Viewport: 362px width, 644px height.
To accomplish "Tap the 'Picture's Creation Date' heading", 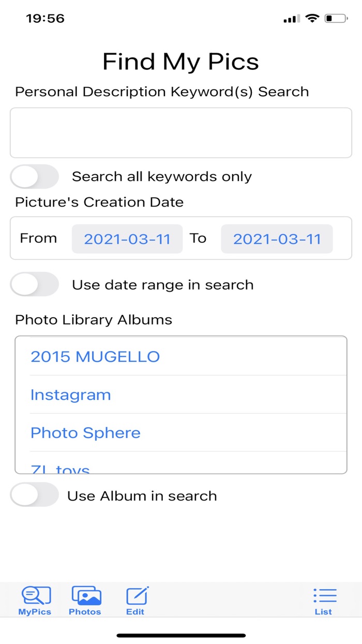I will click(99, 202).
